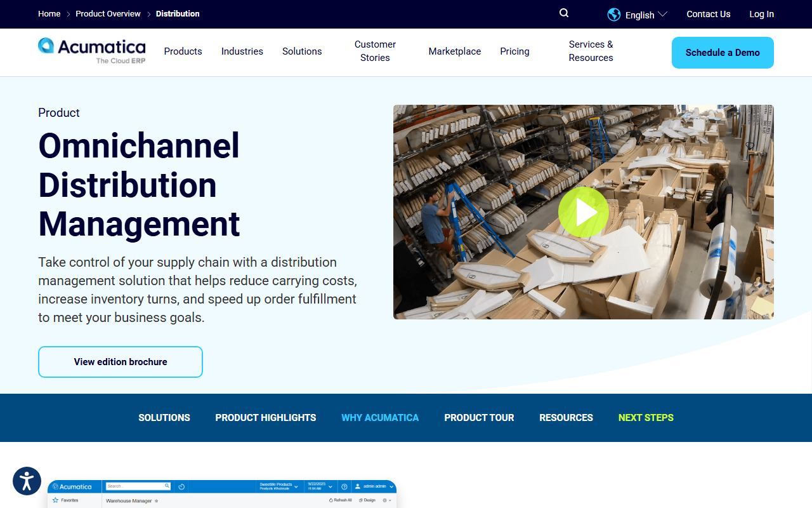Screen dimensions: 812x508
Task: Click the Warehouse Manager screenshot image
Action: (x=222, y=494)
